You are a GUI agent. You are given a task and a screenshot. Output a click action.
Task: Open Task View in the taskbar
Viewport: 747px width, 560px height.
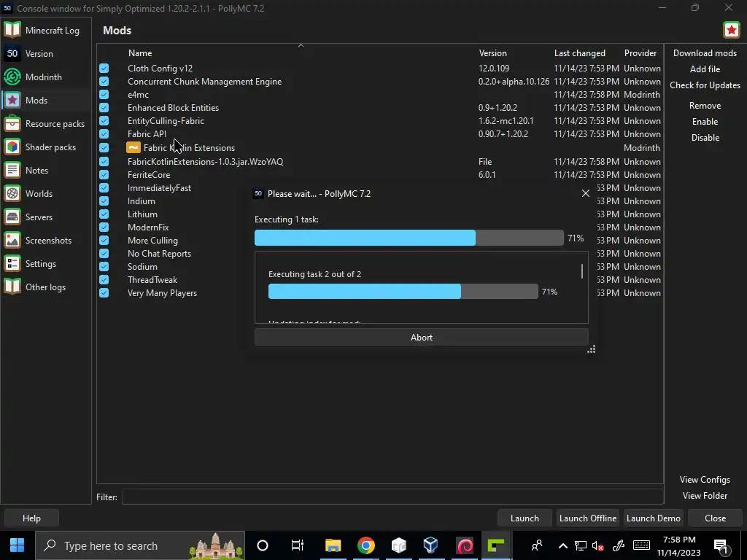pyautogui.click(x=298, y=545)
